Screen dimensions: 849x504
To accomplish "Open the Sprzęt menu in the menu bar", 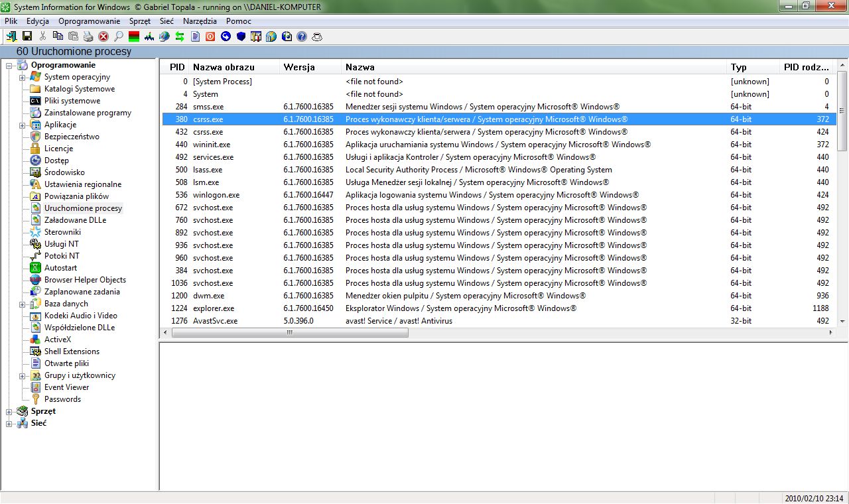I will [x=140, y=21].
